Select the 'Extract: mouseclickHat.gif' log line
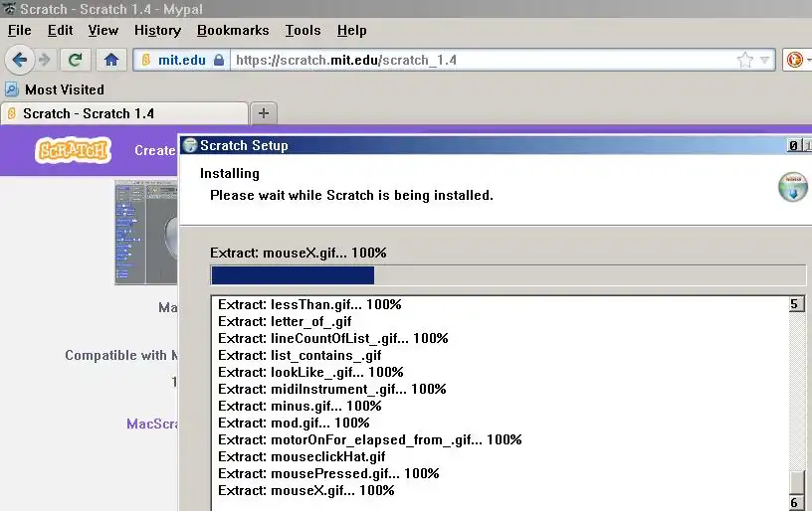The image size is (812, 511). pos(302,456)
